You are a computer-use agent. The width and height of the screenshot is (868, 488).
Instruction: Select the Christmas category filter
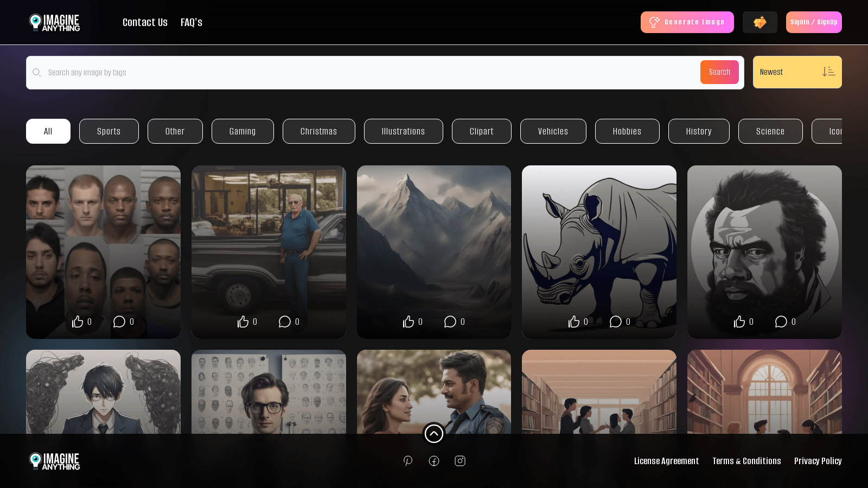(x=319, y=131)
